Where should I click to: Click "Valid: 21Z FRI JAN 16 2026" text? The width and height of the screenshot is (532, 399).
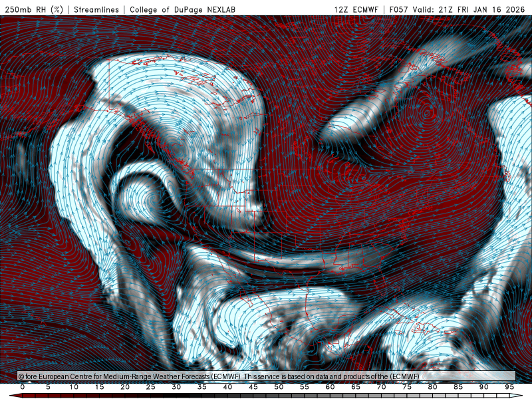click(469, 9)
